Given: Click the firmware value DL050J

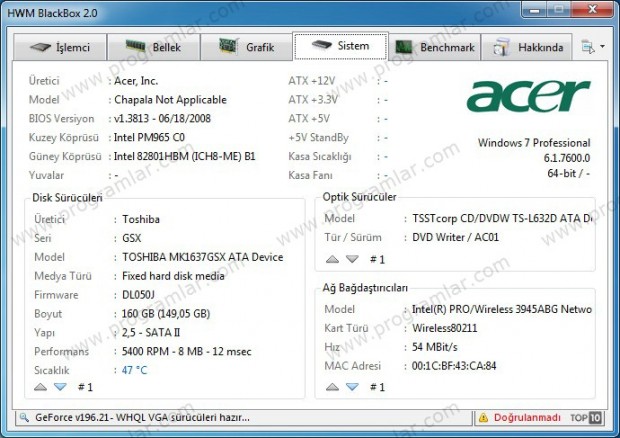Looking at the screenshot, I should click(138, 295).
